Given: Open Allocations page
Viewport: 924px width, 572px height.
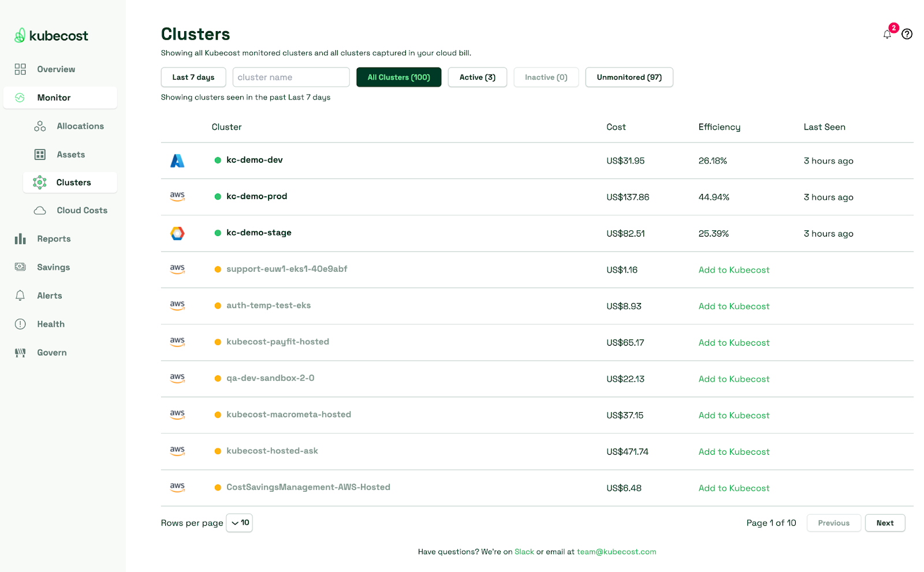Looking at the screenshot, I should pyautogui.click(x=80, y=126).
